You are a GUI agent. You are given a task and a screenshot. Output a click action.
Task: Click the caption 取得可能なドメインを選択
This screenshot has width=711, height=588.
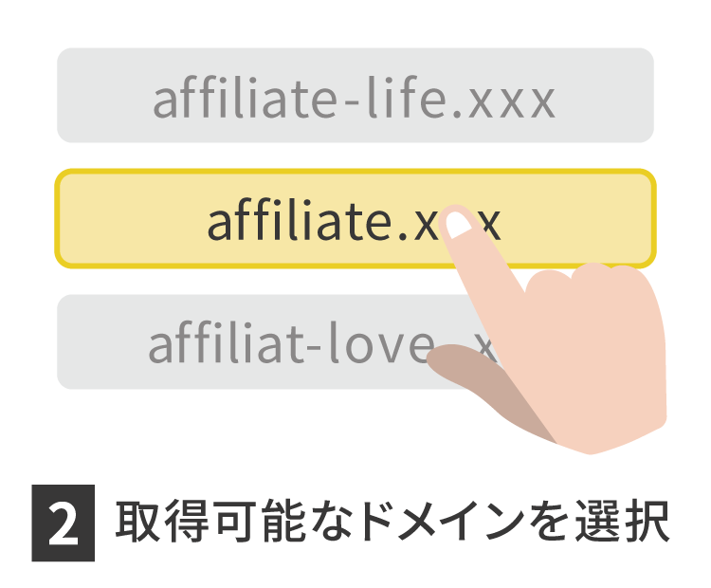392,522
